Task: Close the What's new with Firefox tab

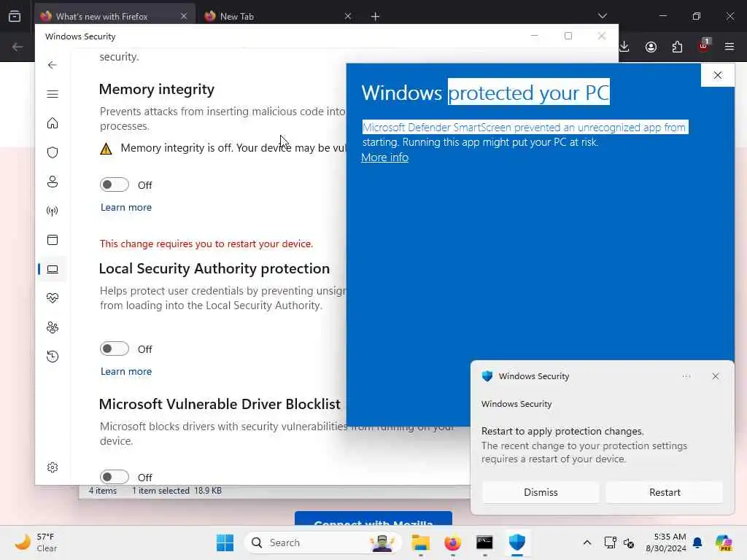Action: pyautogui.click(x=184, y=16)
